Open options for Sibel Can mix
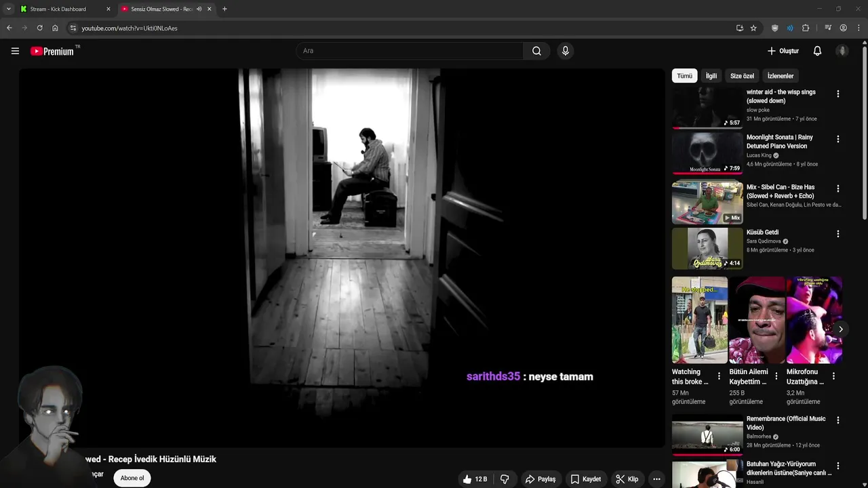This screenshot has width=868, height=488. click(837, 188)
